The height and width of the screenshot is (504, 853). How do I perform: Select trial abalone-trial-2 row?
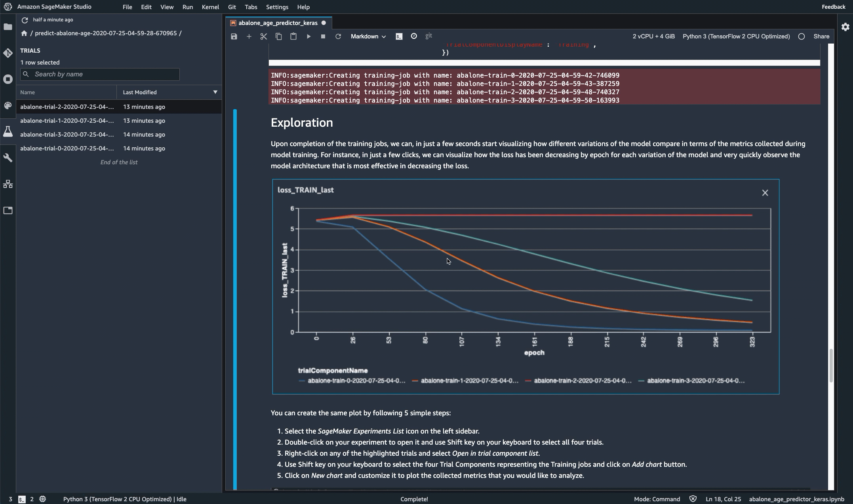[x=119, y=107]
